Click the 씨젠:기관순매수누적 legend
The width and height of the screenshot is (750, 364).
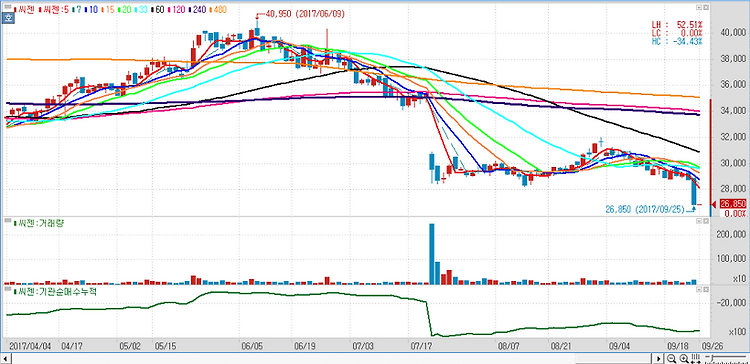point(55,291)
